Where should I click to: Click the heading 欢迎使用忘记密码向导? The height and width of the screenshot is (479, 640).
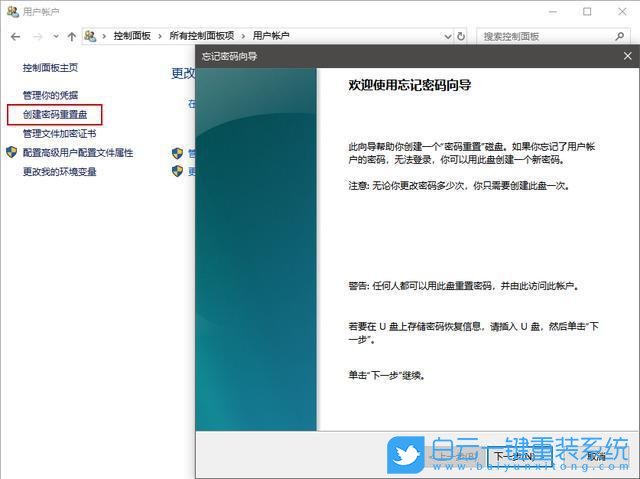(x=410, y=85)
